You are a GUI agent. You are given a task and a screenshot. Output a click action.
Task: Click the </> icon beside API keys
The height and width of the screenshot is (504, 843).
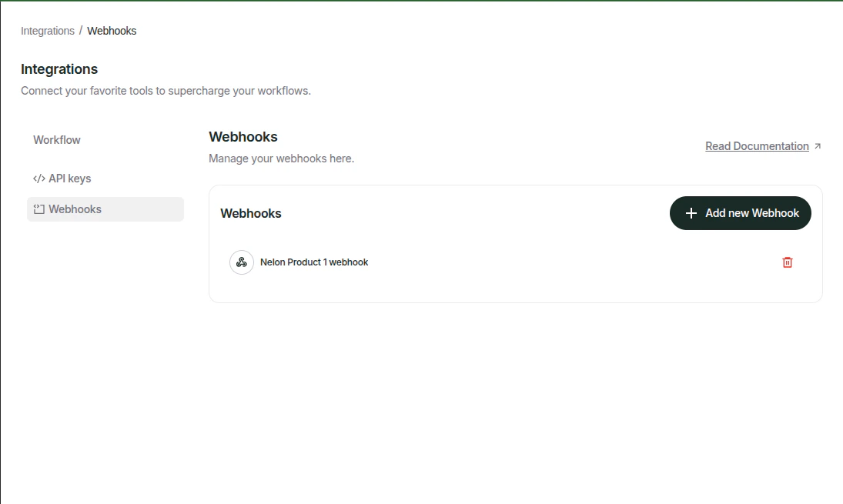coord(38,178)
